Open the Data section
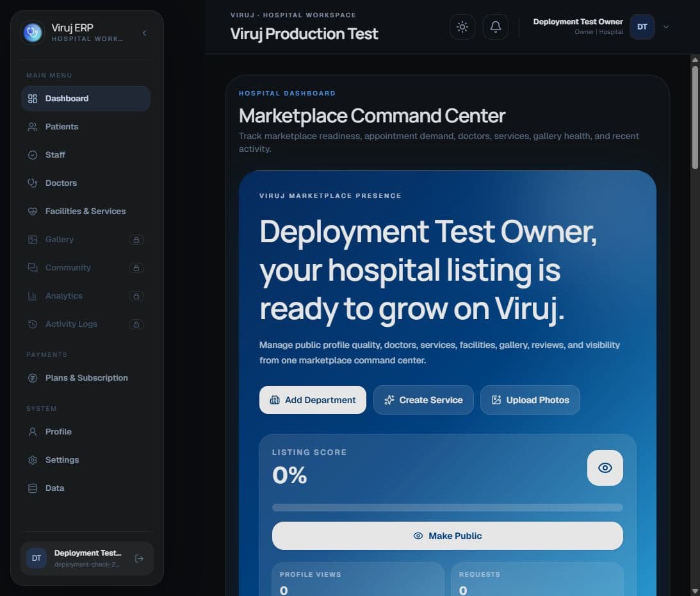The height and width of the screenshot is (596, 700). point(86,488)
